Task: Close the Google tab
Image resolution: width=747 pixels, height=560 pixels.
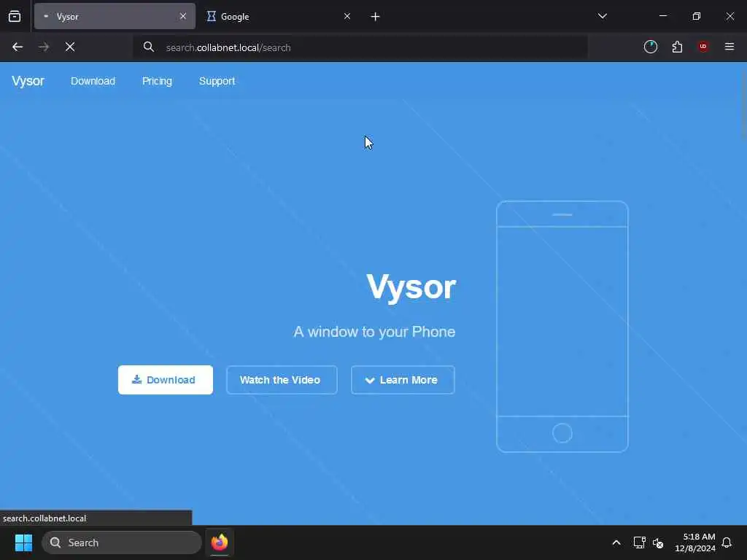Action: point(347,16)
